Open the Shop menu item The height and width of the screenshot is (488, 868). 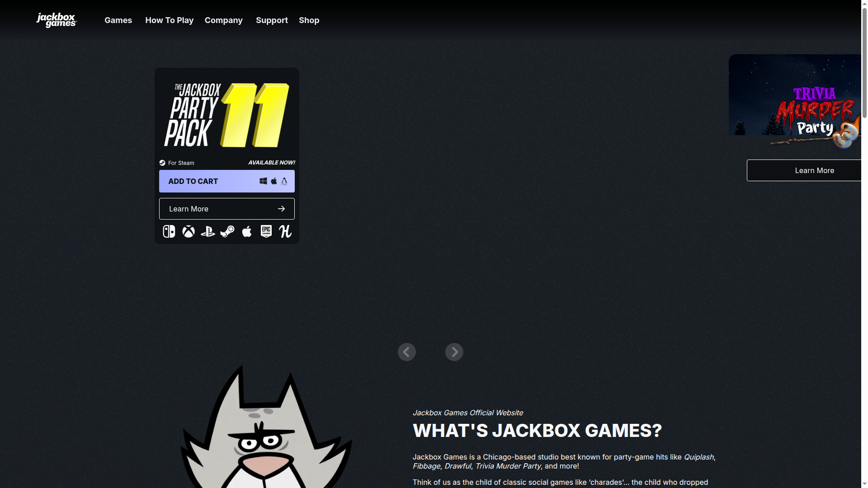[x=309, y=20]
